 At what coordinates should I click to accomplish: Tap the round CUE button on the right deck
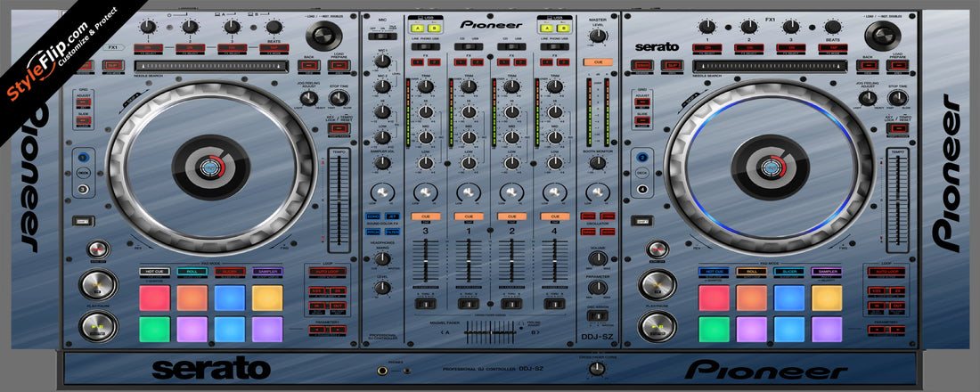coord(657,285)
